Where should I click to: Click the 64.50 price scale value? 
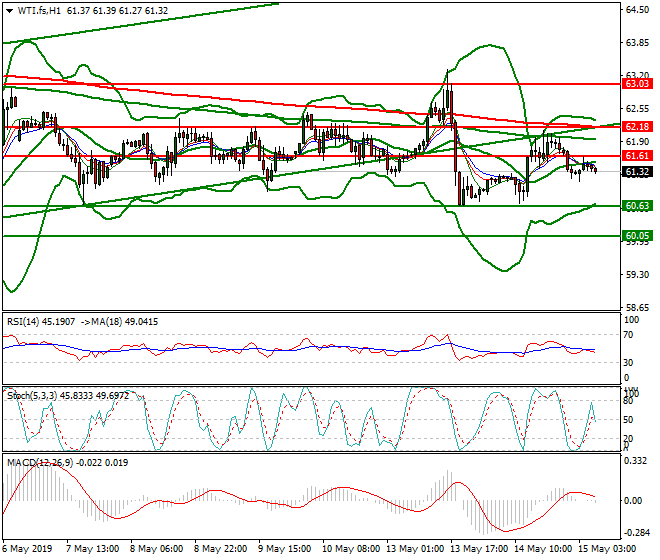pos(637,10)
